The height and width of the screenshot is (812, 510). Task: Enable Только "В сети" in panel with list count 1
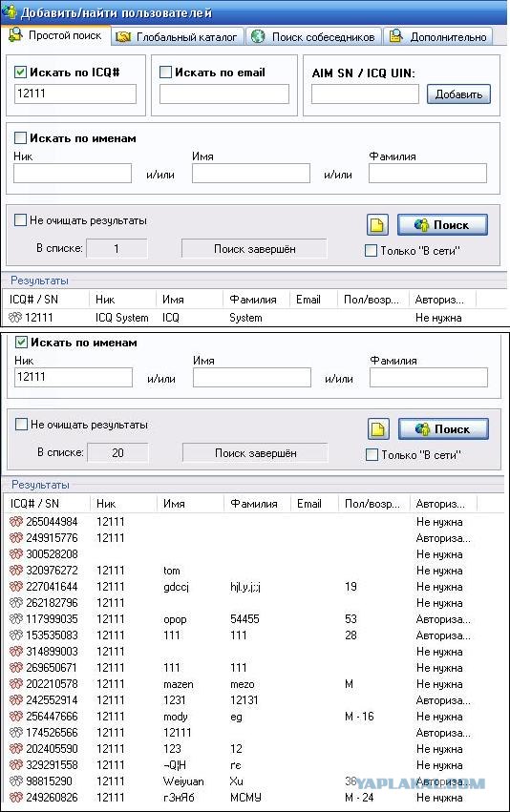click(x=371, y=251)
